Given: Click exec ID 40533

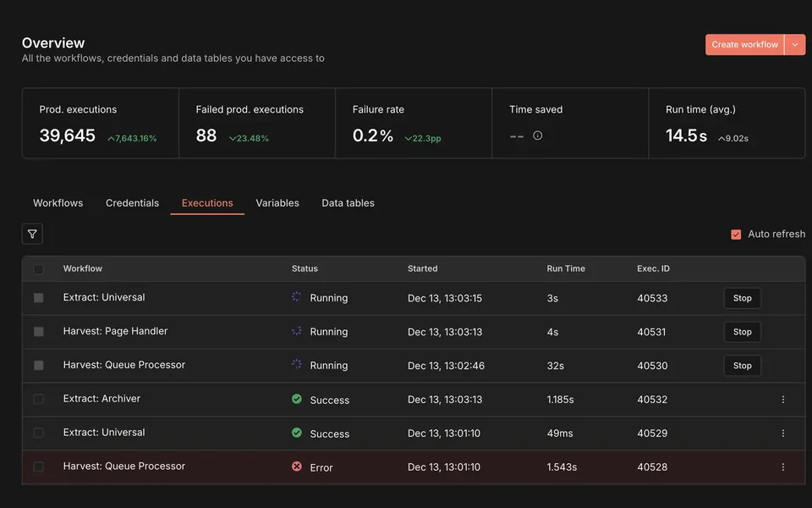Looking at the screenshot, I should click(x=652, y=298).
